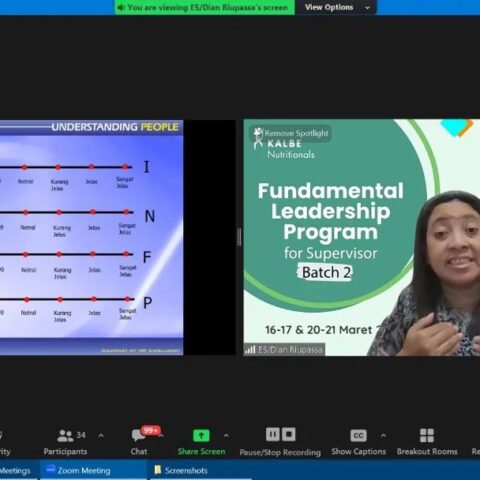
Task: Pause the recording
Action: point(272,434)
